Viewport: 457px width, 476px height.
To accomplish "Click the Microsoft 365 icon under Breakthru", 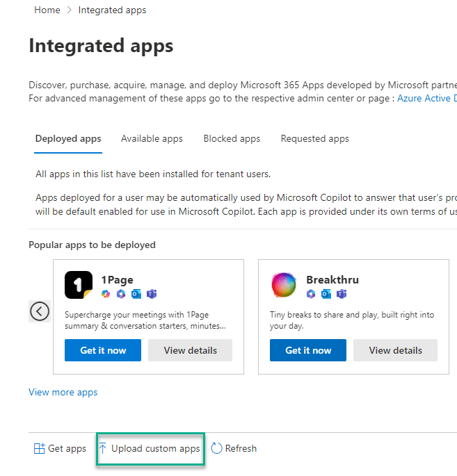I will [x=311, y=294].
